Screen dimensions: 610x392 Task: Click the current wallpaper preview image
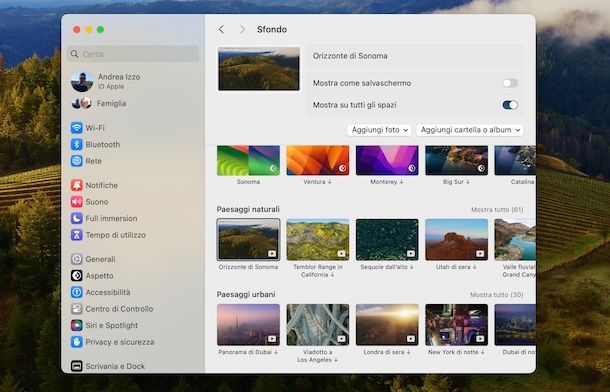click(259, 69)
